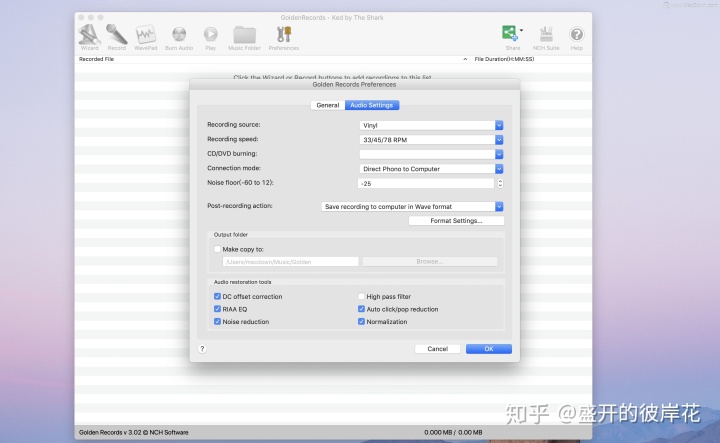Launch WavePad from the toolbar

146,35
